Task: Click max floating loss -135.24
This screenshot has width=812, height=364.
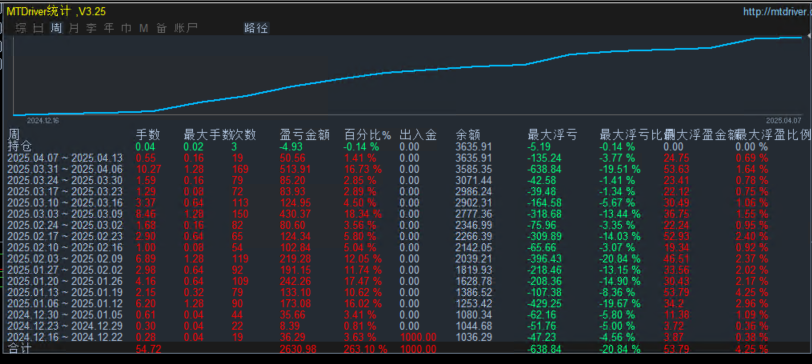Action: click(x=544, y=158)
